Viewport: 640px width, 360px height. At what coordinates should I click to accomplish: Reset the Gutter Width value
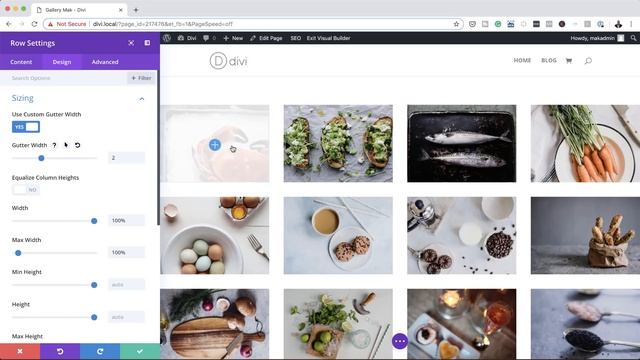click(78, 145)
